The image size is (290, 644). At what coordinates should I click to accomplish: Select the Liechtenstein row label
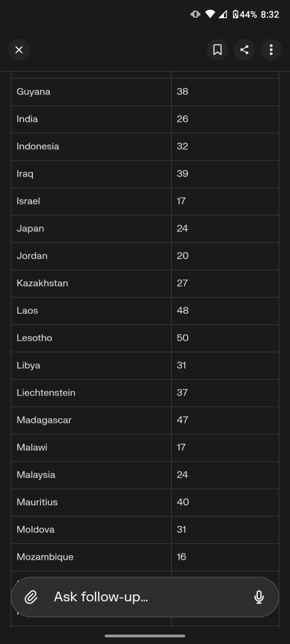point(46,392)
